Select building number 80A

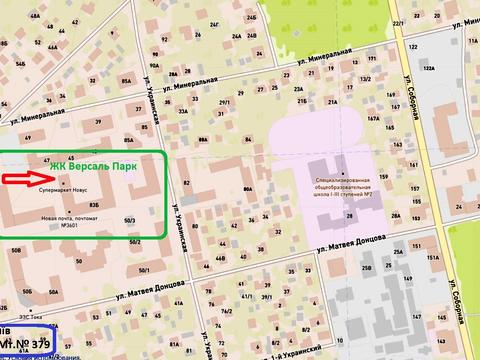tap(248, 189)
